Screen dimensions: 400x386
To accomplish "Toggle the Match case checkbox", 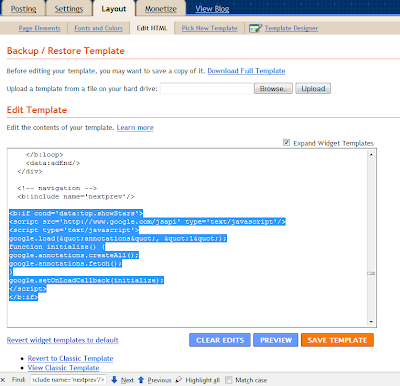I will 229,380.
